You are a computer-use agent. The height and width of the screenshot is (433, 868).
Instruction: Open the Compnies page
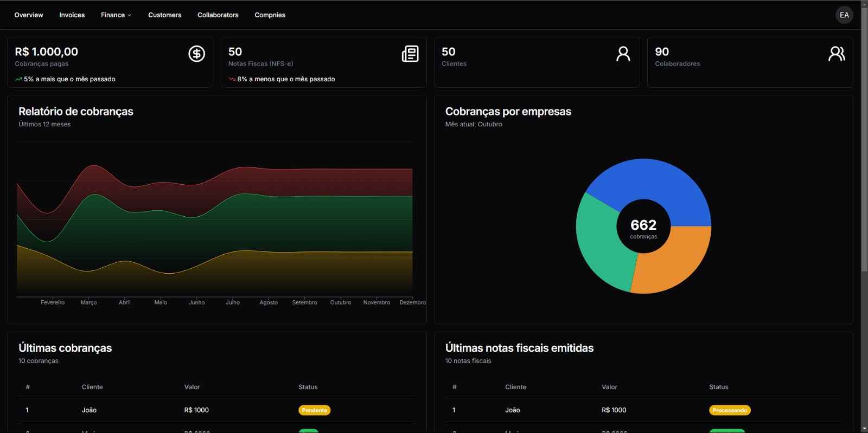270,15
